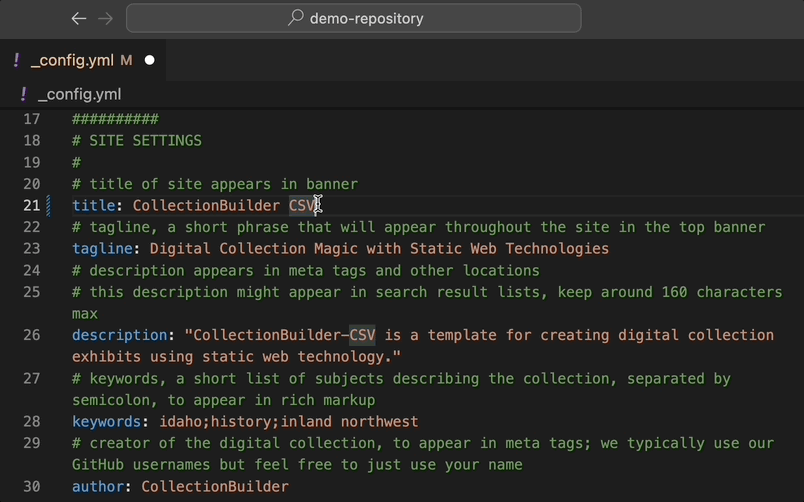The width and height of the screenshot is (804, 502).
Task: Click 'CollectionBuilder' in the title value
Action: tap(206, 206)
